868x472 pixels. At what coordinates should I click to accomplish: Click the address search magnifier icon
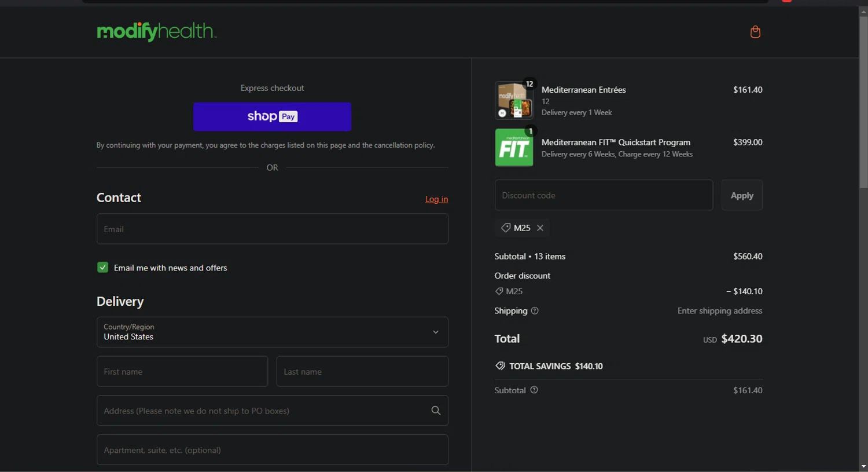pyautogui.click(x=436, y=411)
